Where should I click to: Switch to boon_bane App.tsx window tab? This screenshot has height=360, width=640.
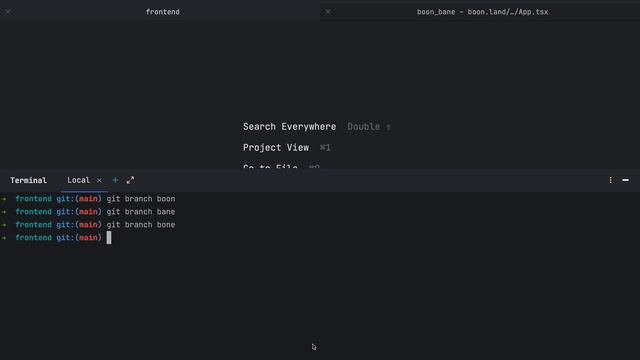tap(482, 12)
